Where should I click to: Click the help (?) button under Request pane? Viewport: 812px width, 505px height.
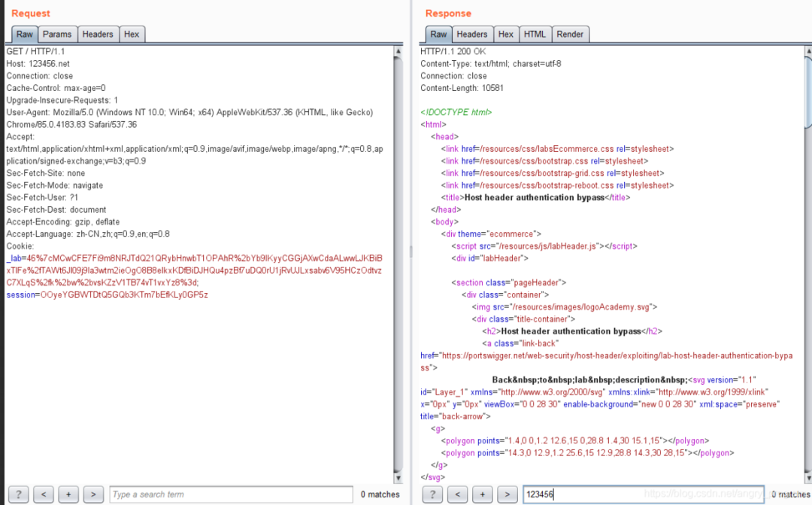pos(19,494)
